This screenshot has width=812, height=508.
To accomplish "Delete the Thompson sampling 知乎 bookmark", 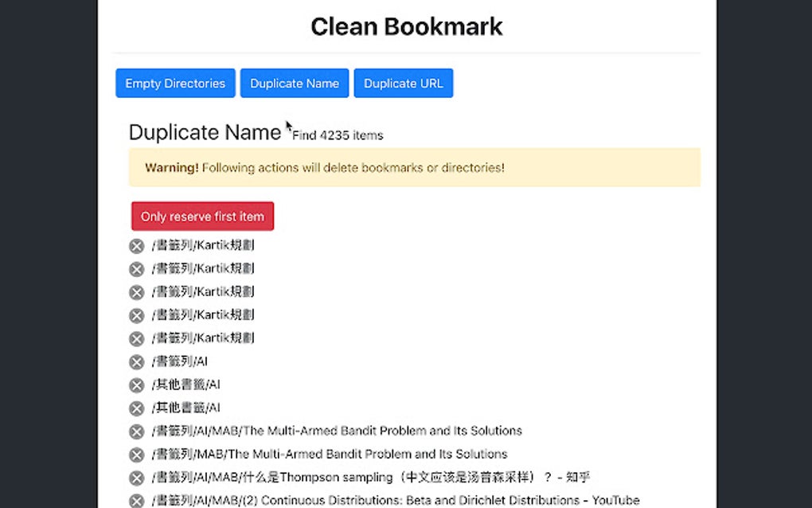I will point(135,477).
